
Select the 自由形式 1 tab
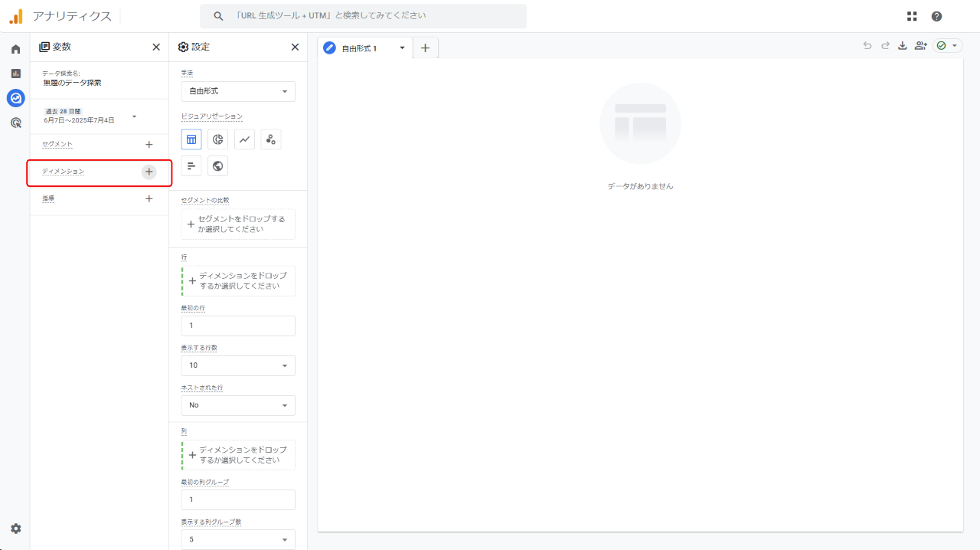[360, 48]
